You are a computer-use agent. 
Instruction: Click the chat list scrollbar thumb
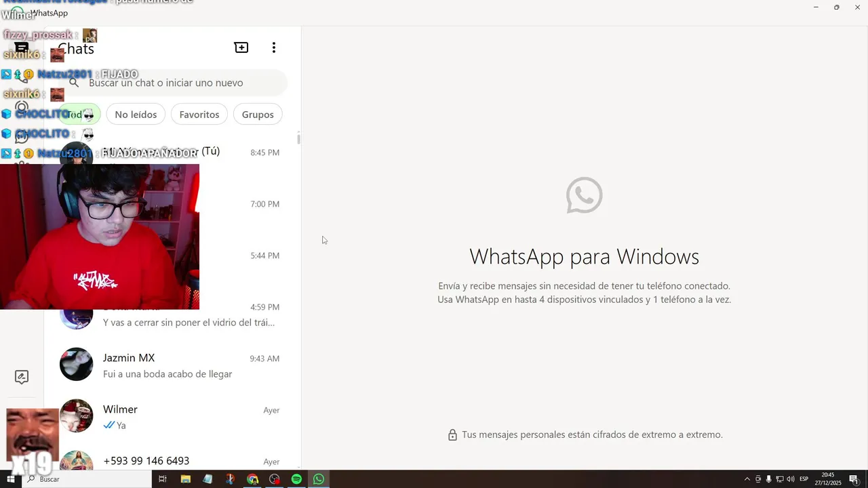(x=298, y=139)
